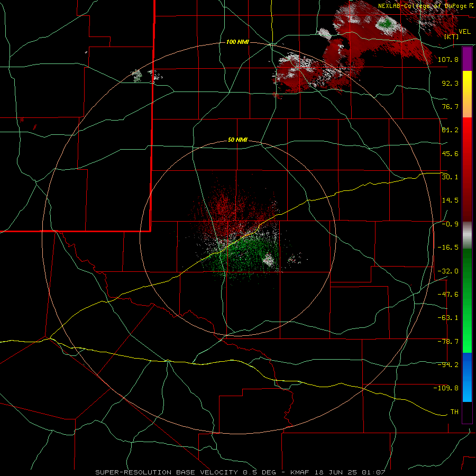Click the blue segment of velocity color bar
Screen dimensions: 476x476
click(x=467, y=377)
